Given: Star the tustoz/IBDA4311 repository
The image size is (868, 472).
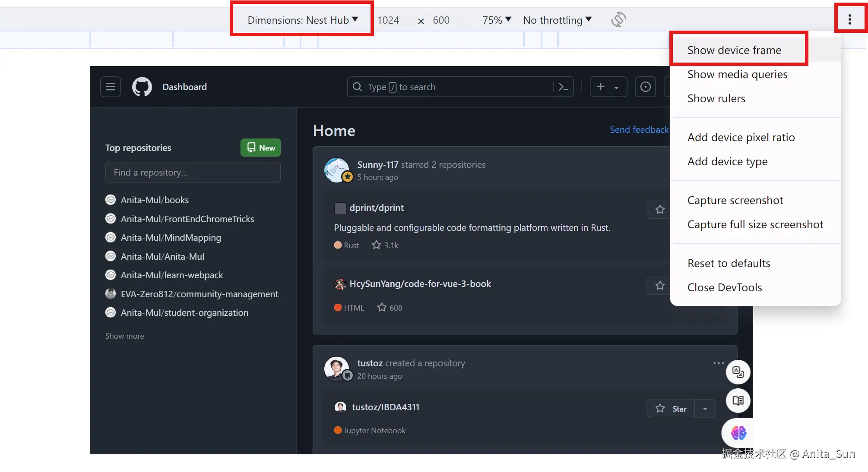Looking at the screenshot, I should tap(671, 409).
